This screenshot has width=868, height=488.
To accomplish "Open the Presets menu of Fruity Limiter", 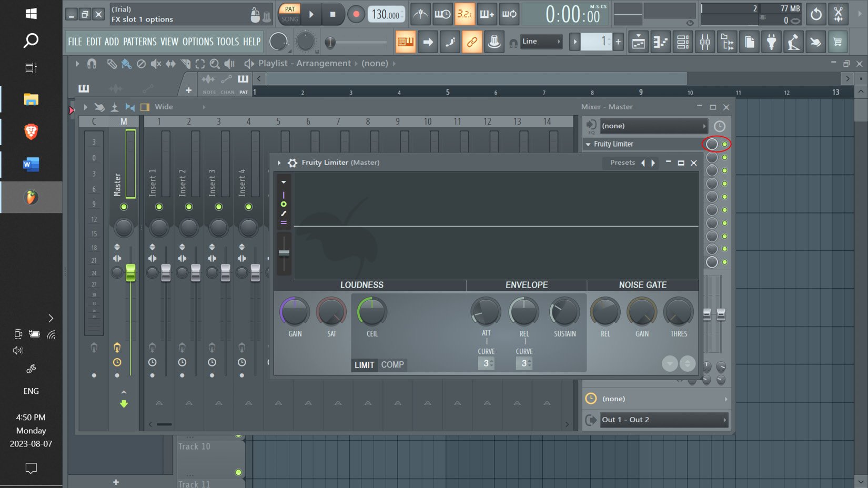I will tap(622, 163).
